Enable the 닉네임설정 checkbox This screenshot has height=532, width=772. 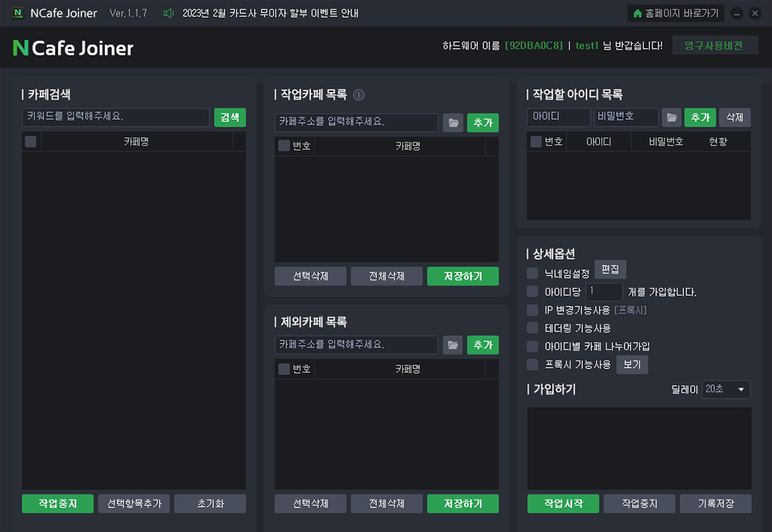533,273
